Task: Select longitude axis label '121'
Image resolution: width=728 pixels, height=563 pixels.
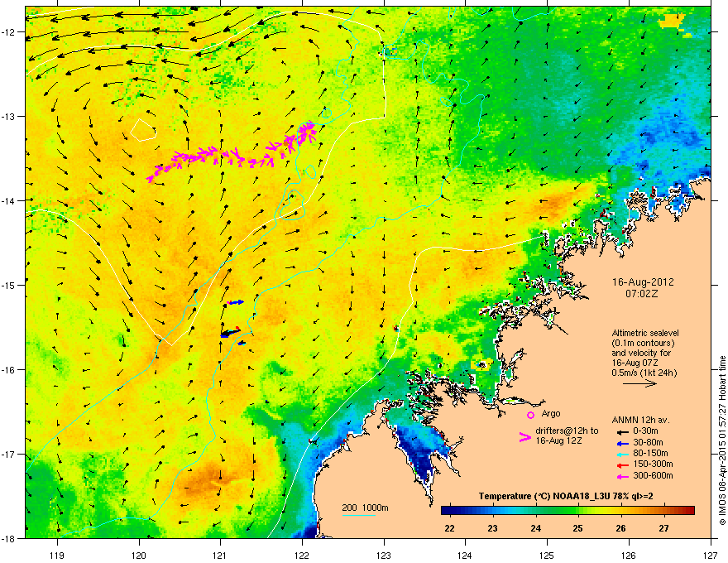Action: 221,555
